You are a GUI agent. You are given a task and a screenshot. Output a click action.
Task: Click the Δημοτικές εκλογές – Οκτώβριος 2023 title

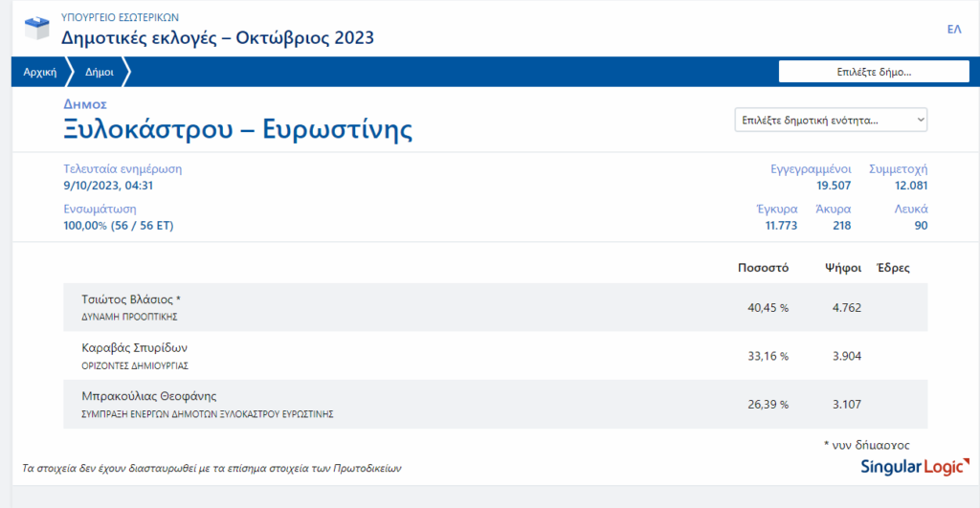217,38
